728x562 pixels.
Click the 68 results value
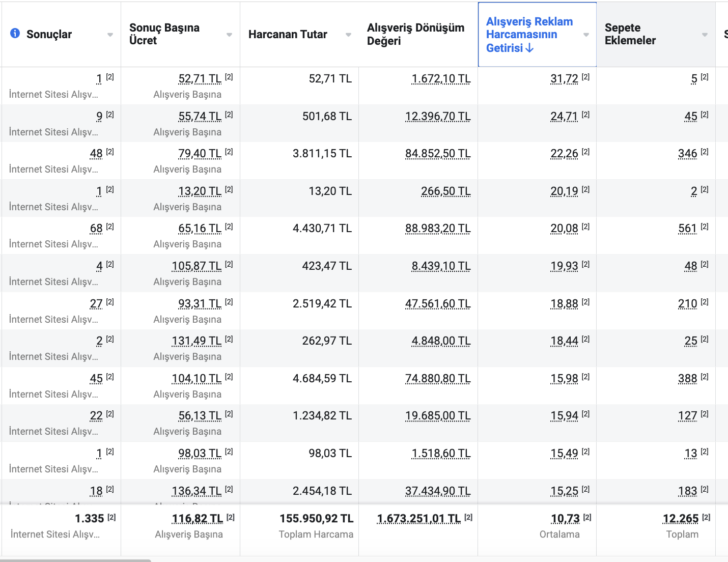96,229
